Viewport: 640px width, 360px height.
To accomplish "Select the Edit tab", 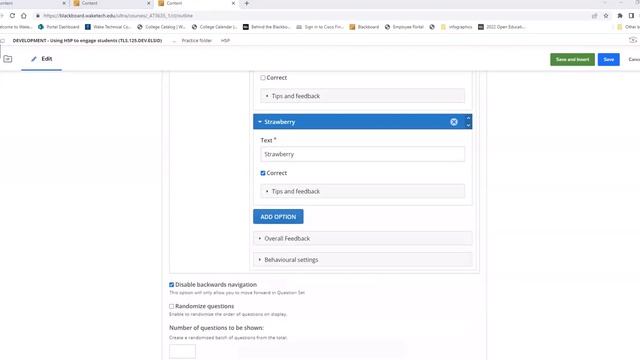I will coord(42,59).
